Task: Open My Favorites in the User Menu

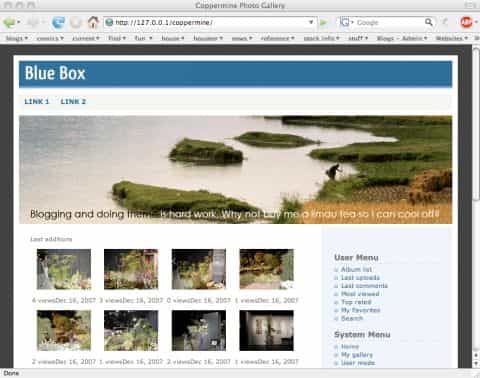Action: coord(360,310)
